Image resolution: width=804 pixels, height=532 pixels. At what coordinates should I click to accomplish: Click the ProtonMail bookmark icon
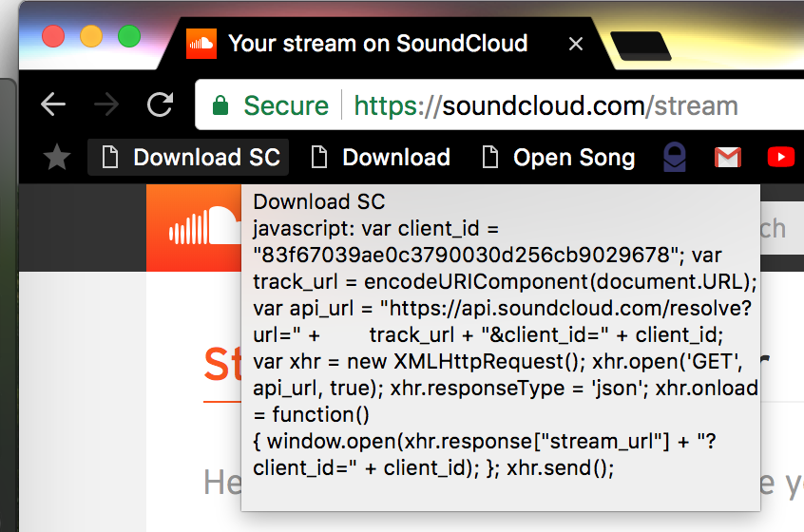click(675, 158)
